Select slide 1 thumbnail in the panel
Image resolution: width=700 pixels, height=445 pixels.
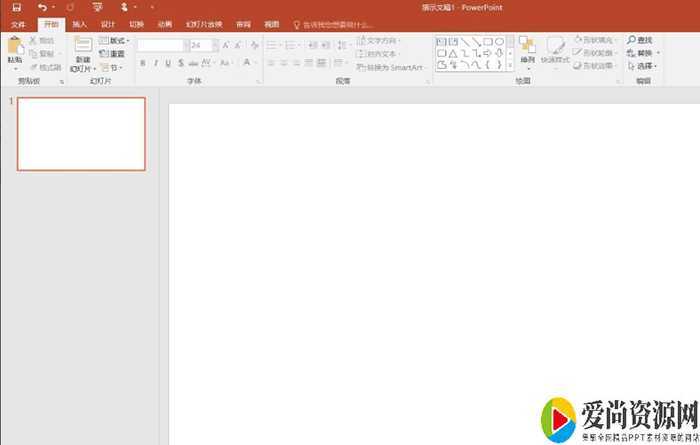tap(81, 134)
